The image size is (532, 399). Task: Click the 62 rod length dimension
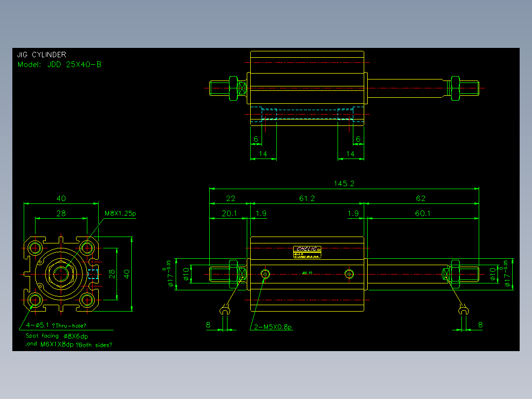(x=420, y=199)
